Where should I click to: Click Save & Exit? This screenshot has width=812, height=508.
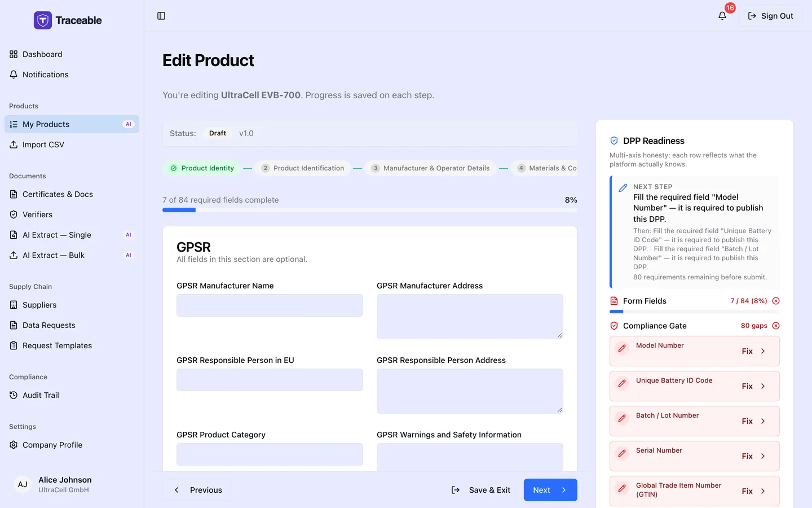coord(481,490)
